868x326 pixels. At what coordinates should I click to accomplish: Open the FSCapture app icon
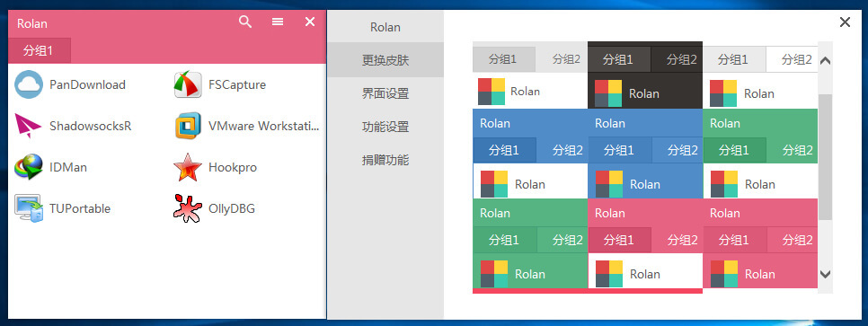(188, 84)
